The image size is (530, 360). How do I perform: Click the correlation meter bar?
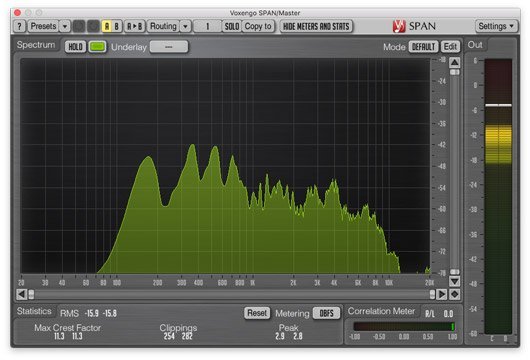pyautogui.click(x=404, y=326)
